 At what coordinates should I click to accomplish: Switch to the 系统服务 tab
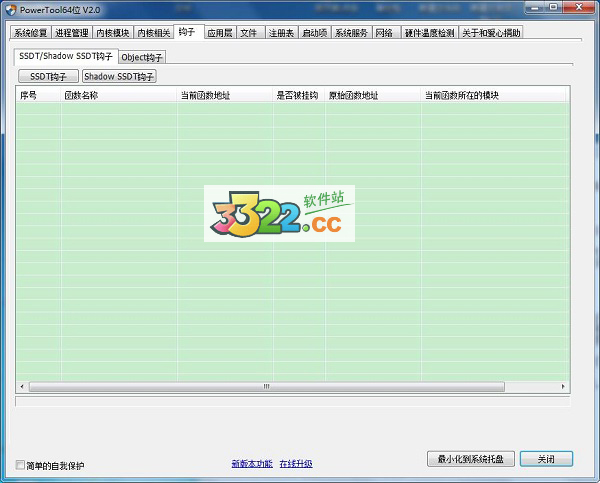coord(351,33)
